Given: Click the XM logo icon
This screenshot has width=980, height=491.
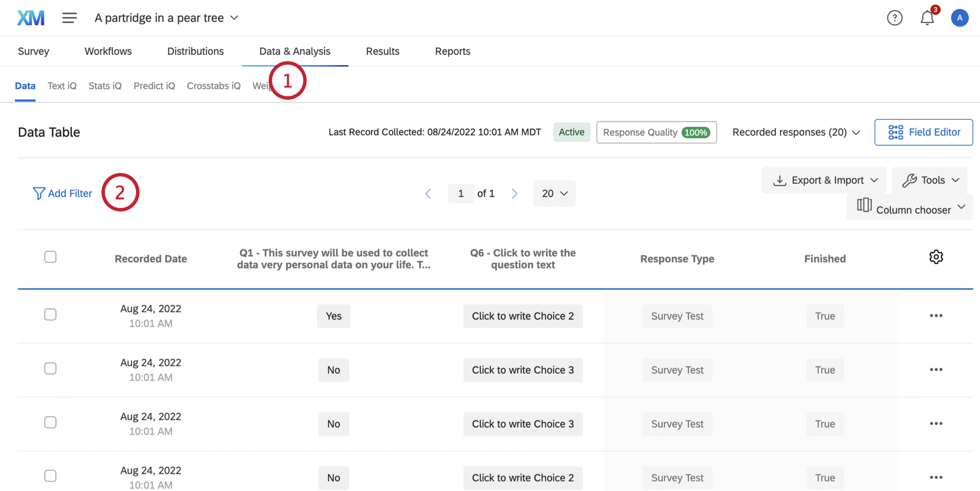Looking at the screenshot, I should pos(31,18).
